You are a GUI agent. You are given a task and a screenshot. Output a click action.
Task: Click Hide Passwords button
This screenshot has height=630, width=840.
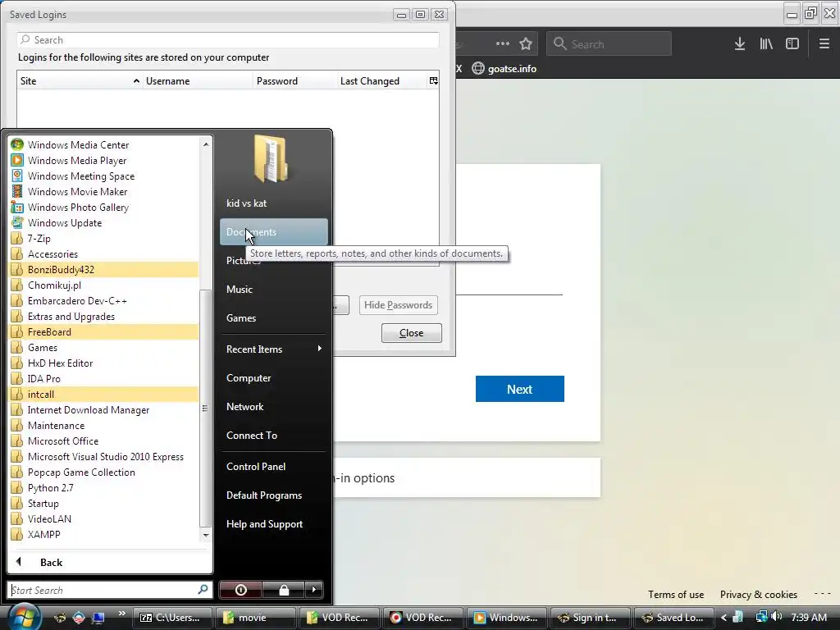click(398, 305)
